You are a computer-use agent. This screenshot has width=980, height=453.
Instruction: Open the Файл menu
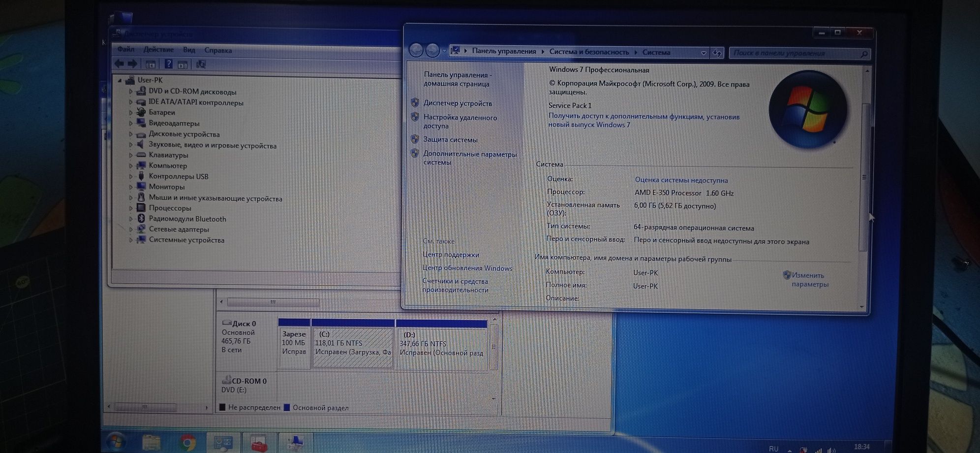[x=126, y=49]
